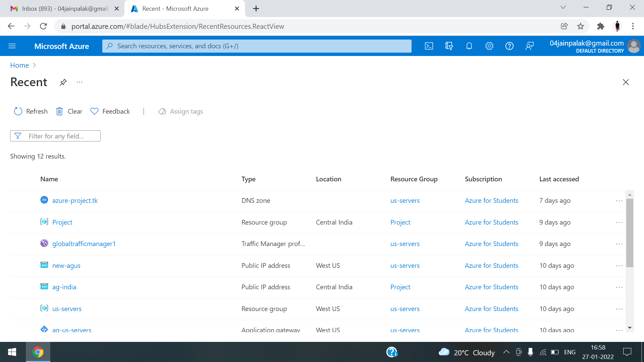Click the top-bar Feedback person icon
644x362 pixels.
[x=530, y=46]
